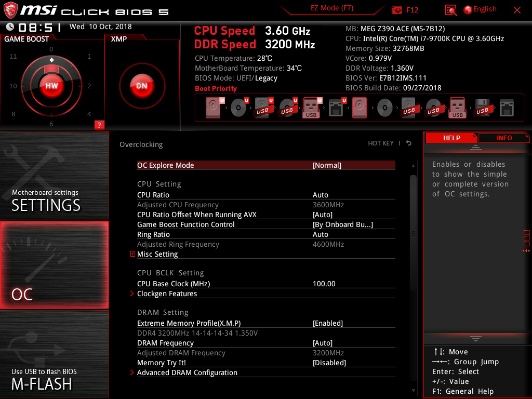
Task: Open Extreme Memory Profile [Enabled] option
Action: tap(266, 323)
